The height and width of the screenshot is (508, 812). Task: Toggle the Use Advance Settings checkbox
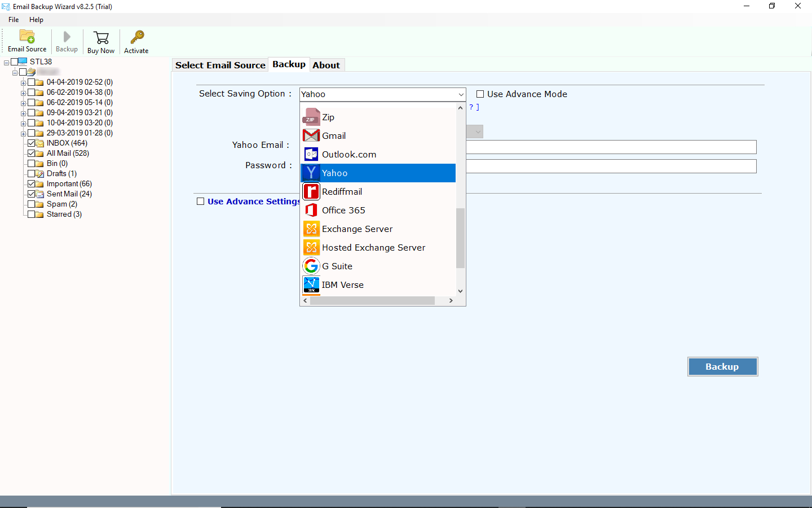click(200, 202)
